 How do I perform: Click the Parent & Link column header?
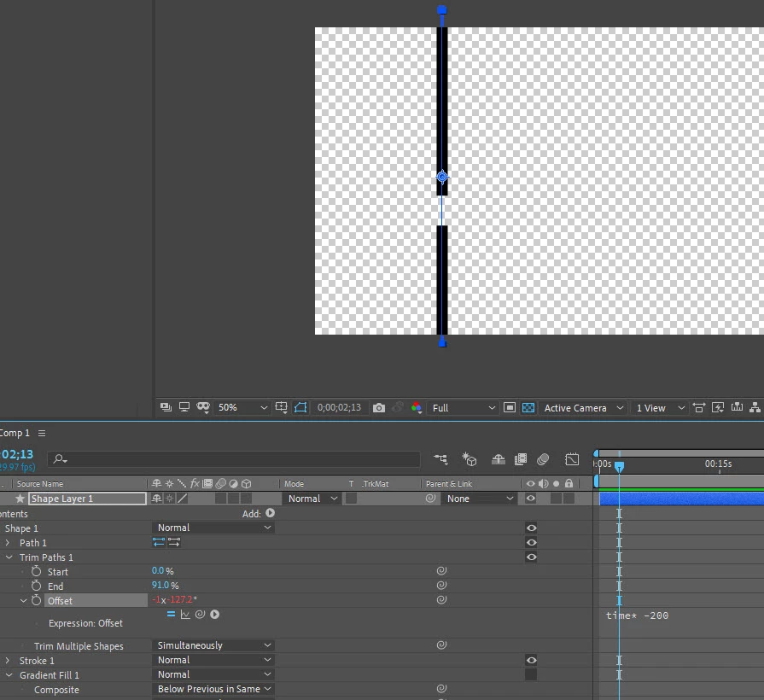click(x=449, y=484)
